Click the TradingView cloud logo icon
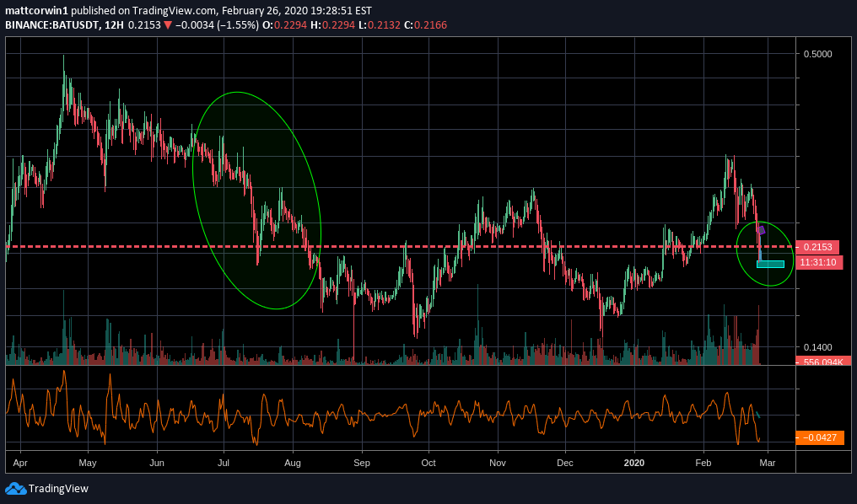857x504 pixels. [15, 489]
